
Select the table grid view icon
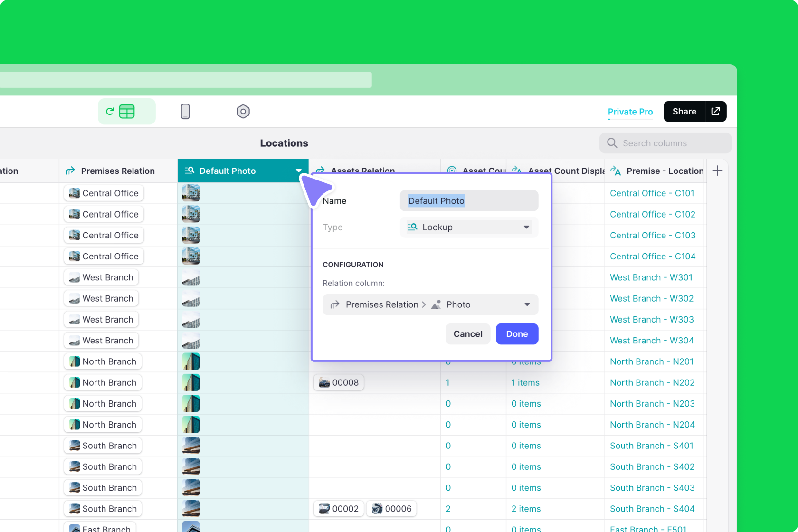(126, 111)
